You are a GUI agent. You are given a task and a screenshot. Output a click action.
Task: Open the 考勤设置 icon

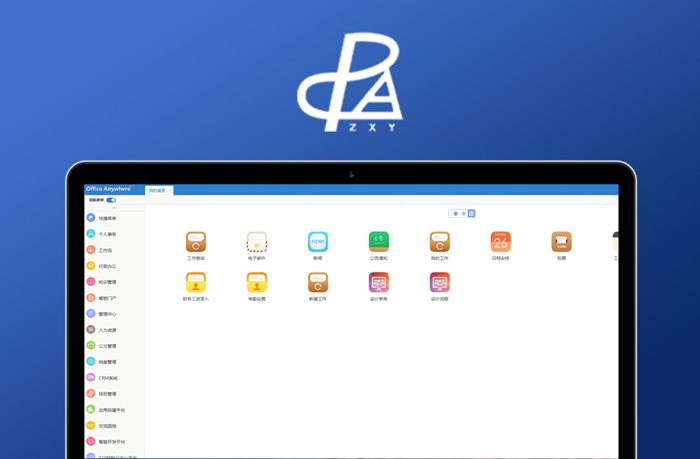pyautogui.click(x=257, y=283)
